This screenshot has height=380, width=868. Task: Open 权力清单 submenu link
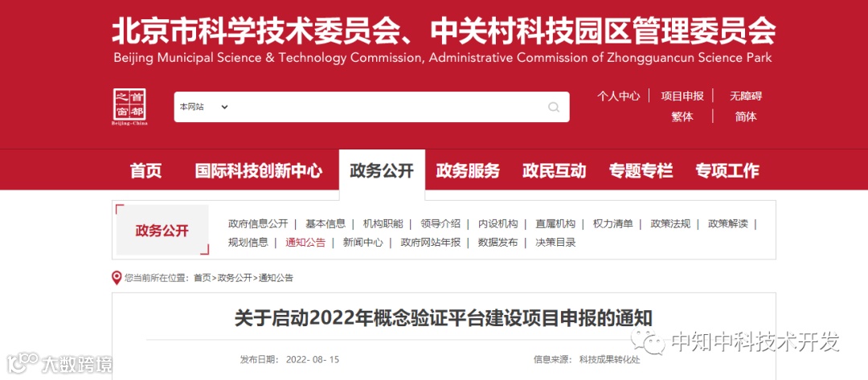pos(612,224)
